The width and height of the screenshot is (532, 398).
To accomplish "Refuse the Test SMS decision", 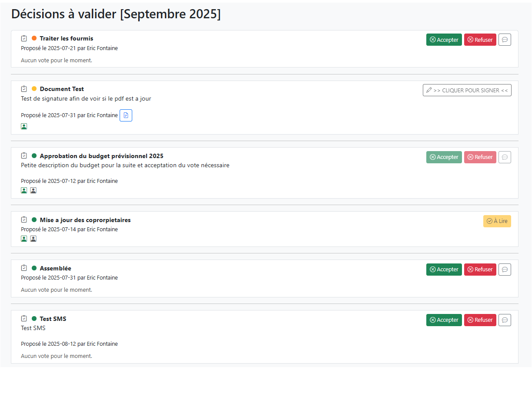I will [480, 320].
